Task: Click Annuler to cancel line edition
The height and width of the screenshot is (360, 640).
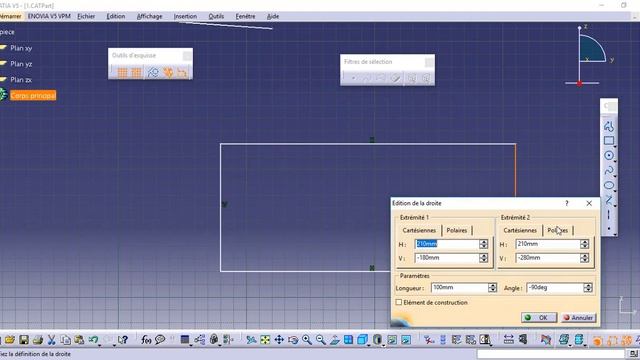Action: [578, 318]
